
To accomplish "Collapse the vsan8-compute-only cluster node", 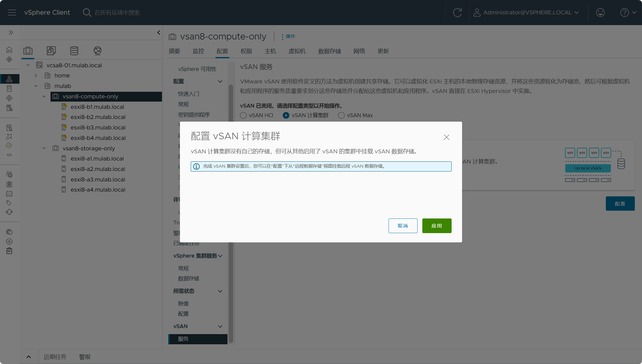I will [44, 97].
